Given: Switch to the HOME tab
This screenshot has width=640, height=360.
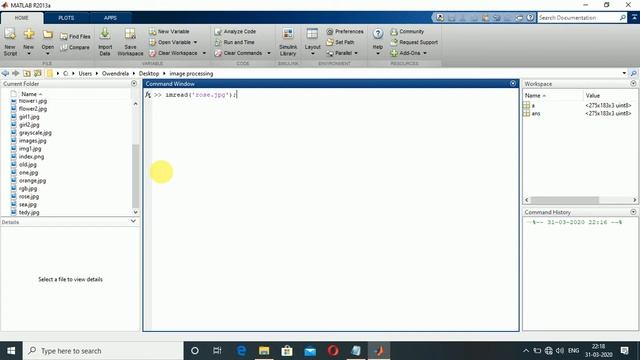Looking at the screenshot, I should 22,18.
